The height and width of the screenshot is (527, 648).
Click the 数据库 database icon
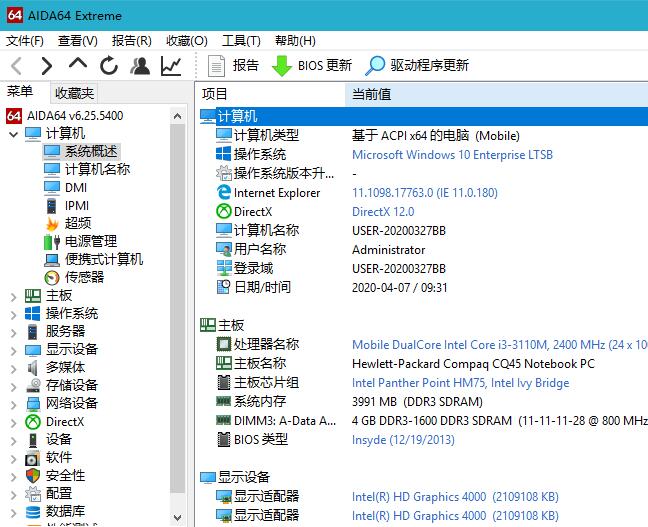(33, 512)
